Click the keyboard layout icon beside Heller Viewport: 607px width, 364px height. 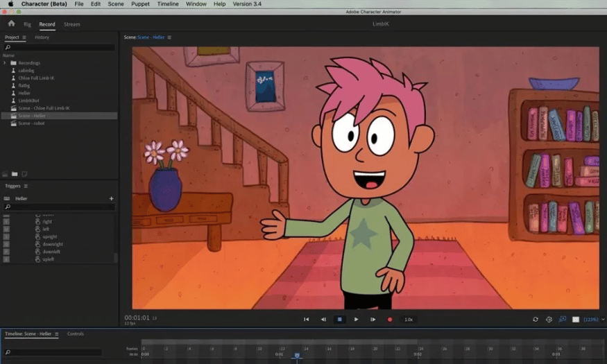(6, 198)
